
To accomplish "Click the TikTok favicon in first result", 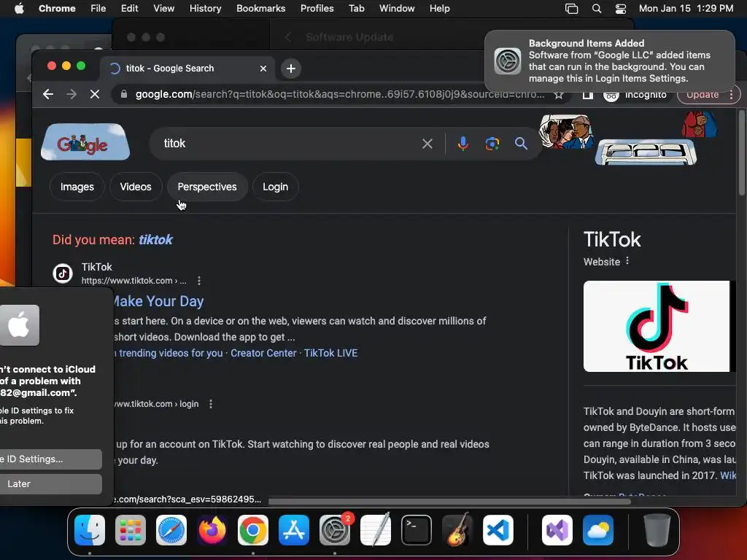I will (63, 273).
